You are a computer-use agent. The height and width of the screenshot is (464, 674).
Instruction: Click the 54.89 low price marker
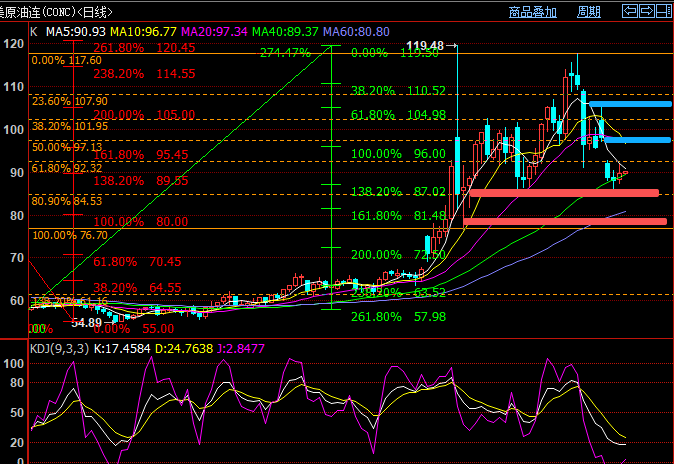(x=86, y=323)
